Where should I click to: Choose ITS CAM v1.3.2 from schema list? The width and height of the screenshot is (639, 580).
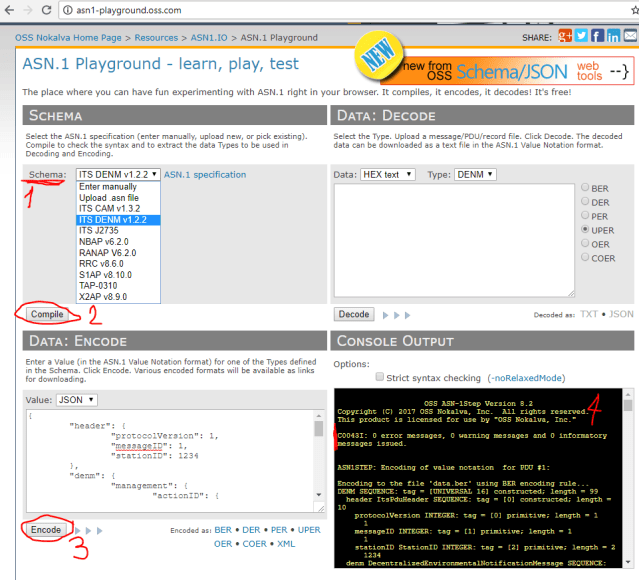112,209
